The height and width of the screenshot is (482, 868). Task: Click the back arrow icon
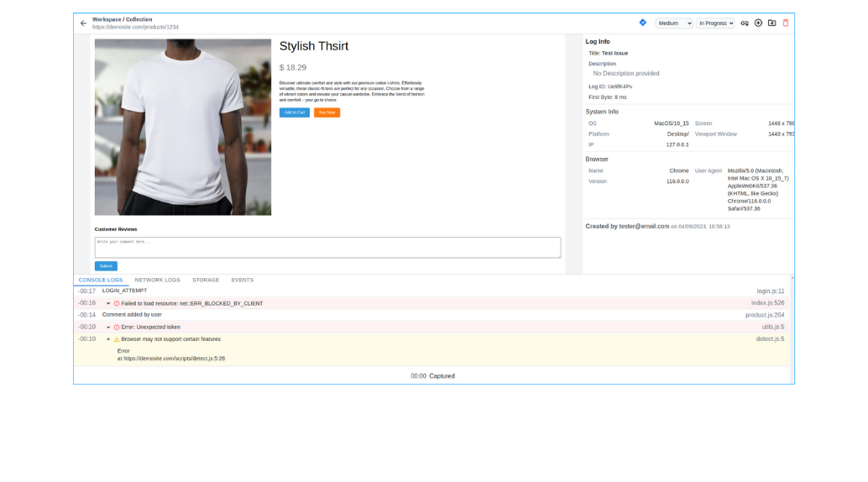tap(83, 24)
